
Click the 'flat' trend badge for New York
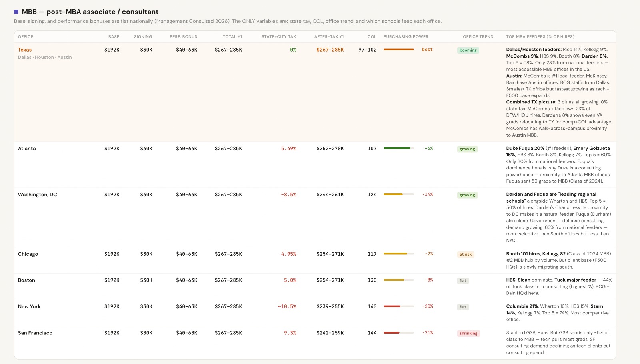(x=463, y=307)
